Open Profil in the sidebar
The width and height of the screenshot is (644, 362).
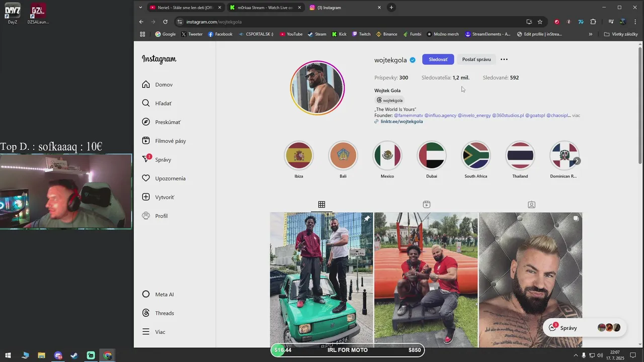point(155,216)
